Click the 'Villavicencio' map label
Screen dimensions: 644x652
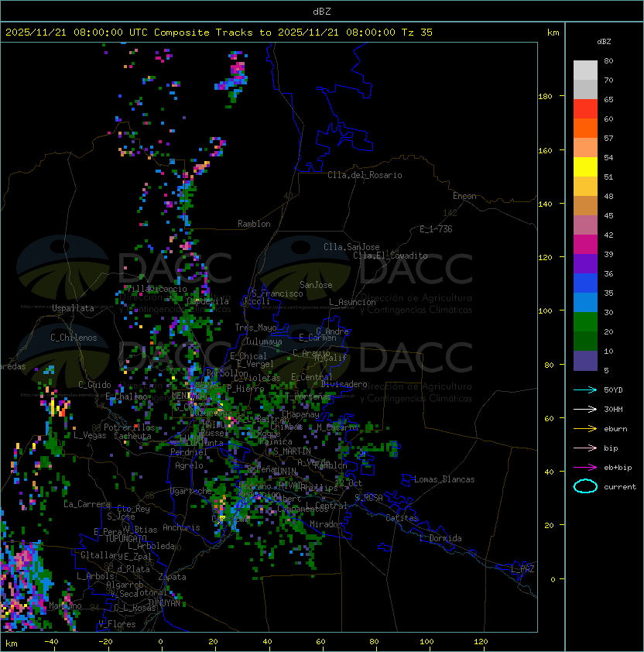tap(156, 289)
